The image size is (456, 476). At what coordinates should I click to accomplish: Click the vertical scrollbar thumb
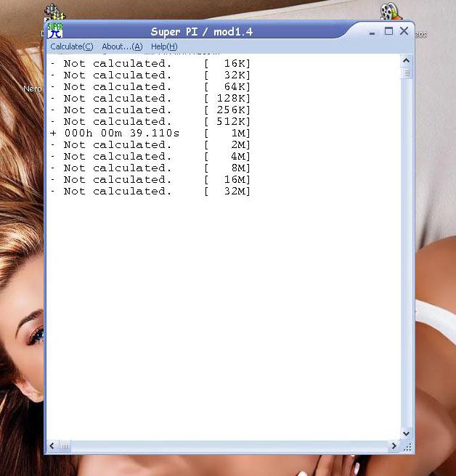[407, 73]
